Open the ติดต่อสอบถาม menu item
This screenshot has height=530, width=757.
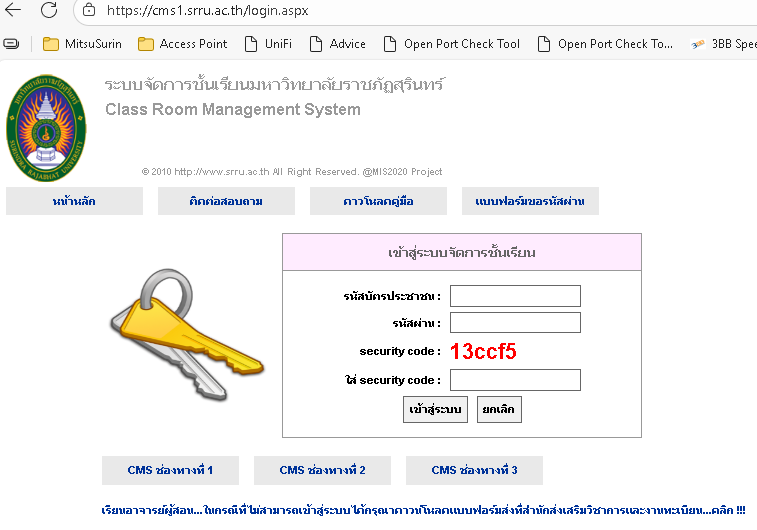(226, 201)
